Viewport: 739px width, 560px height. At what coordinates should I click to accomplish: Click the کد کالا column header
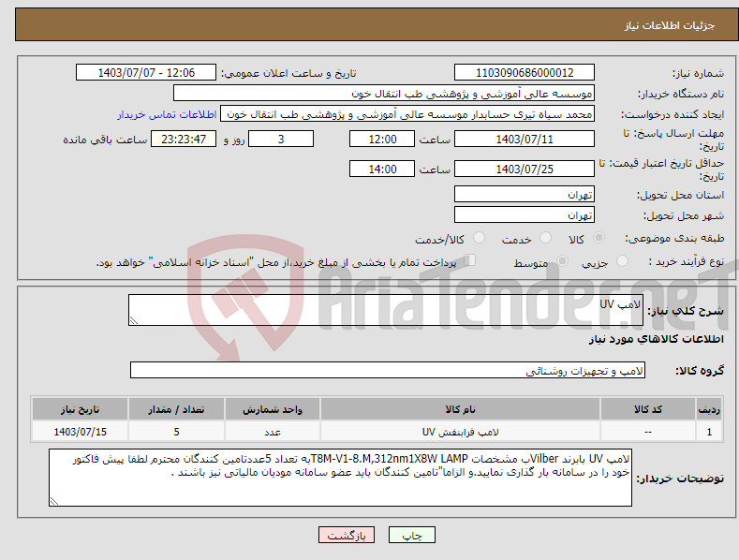point(647,409)
